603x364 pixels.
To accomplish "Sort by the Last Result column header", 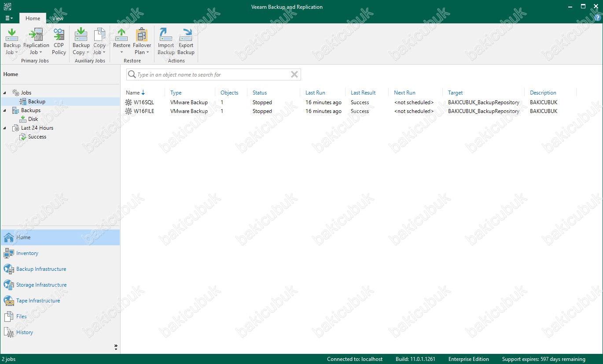I will (363, 93).
